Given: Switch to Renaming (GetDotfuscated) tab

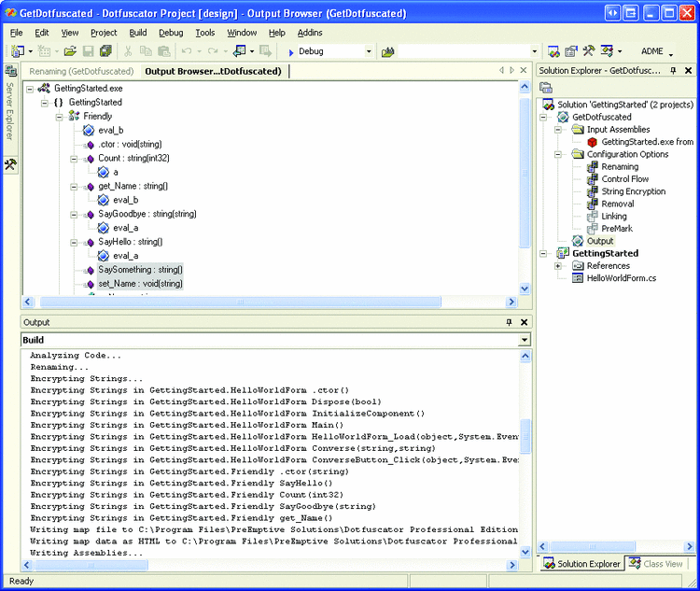Looking at the screenshot, I should tap(81, 72).
